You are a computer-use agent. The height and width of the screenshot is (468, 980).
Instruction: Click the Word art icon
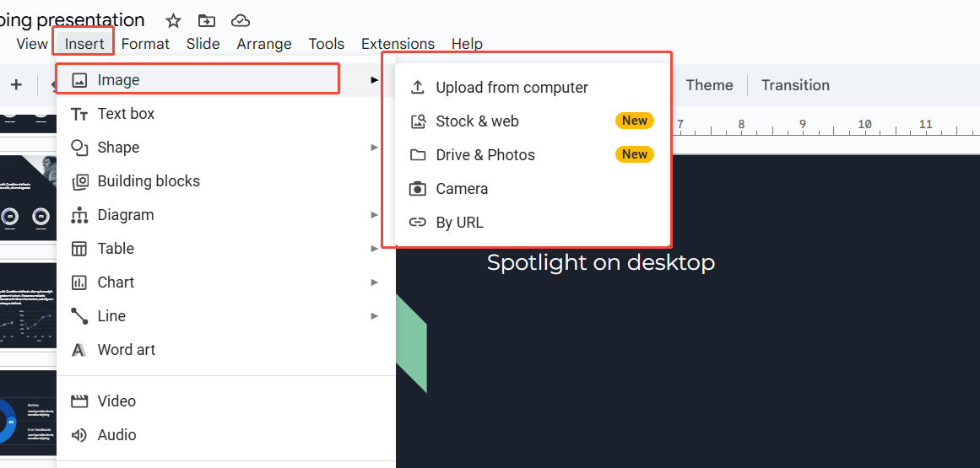79,350
